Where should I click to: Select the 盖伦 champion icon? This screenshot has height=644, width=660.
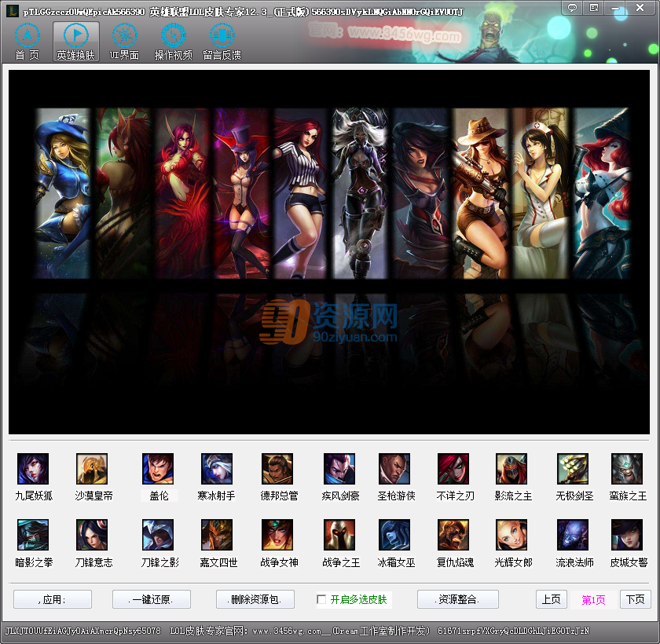point(158,469)
